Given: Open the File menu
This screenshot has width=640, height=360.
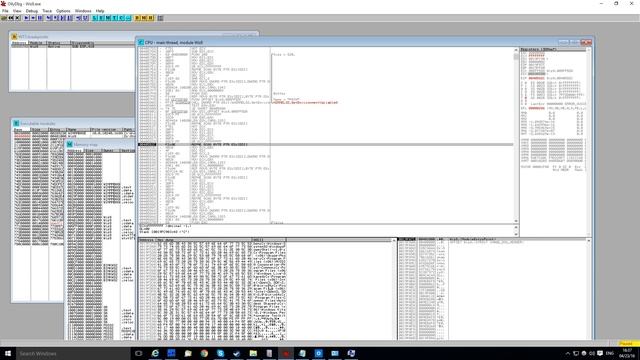Looking at the screenshot, I should point(5,11).
